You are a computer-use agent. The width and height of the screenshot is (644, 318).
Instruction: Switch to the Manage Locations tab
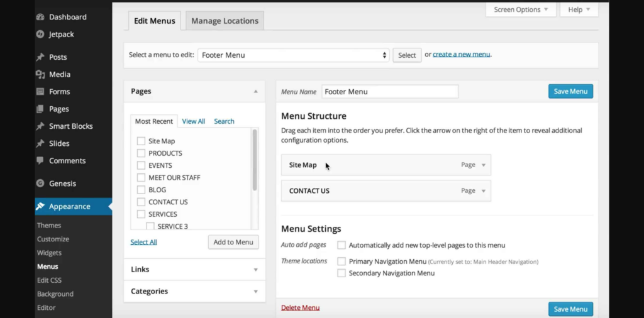[225, 21]
